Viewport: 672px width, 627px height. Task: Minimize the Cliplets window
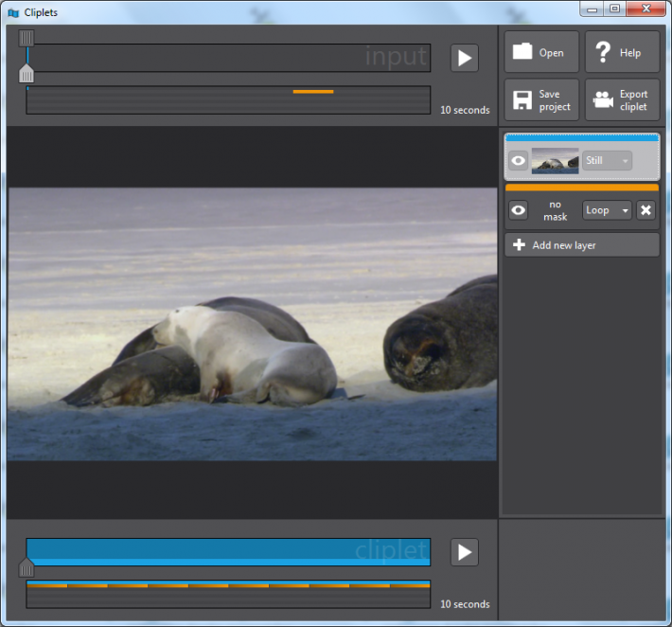click(592, 9)
